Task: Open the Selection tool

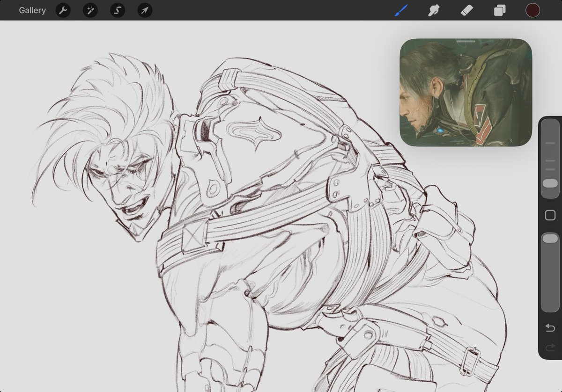Action: point(118,10)
